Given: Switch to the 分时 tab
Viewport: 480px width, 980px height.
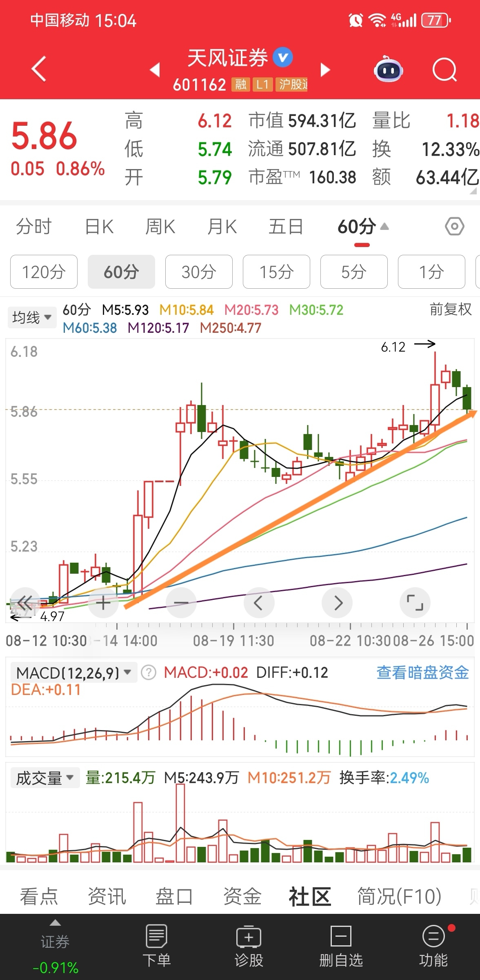Looking at the screenshot, I should (x=33, y=226).
